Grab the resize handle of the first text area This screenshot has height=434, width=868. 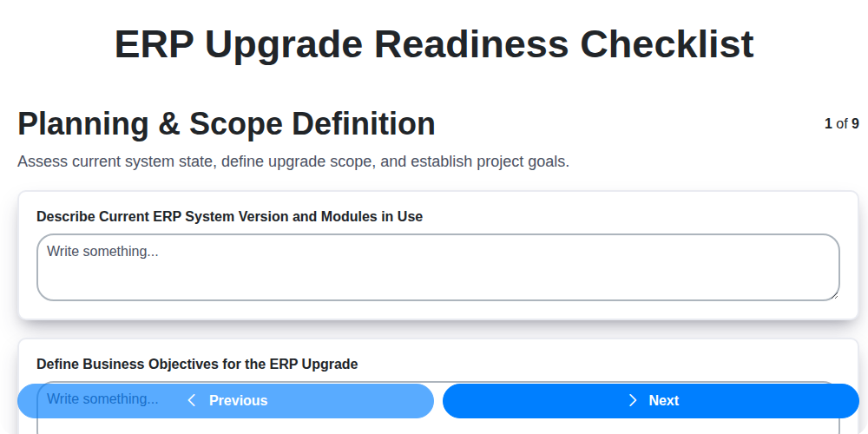tap(833, 295)
